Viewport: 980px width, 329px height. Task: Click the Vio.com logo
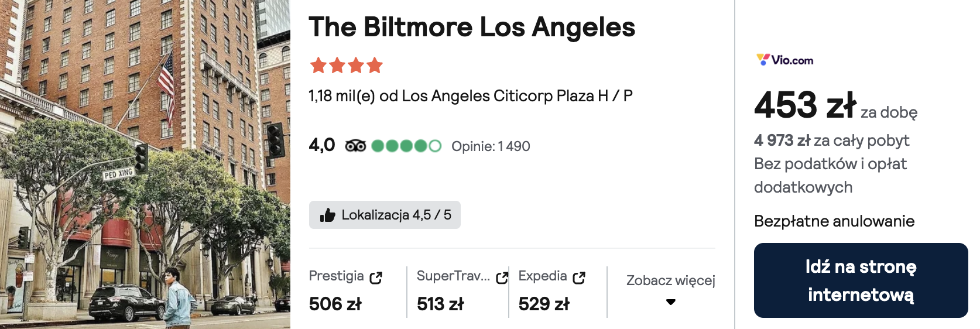(784, 60)
